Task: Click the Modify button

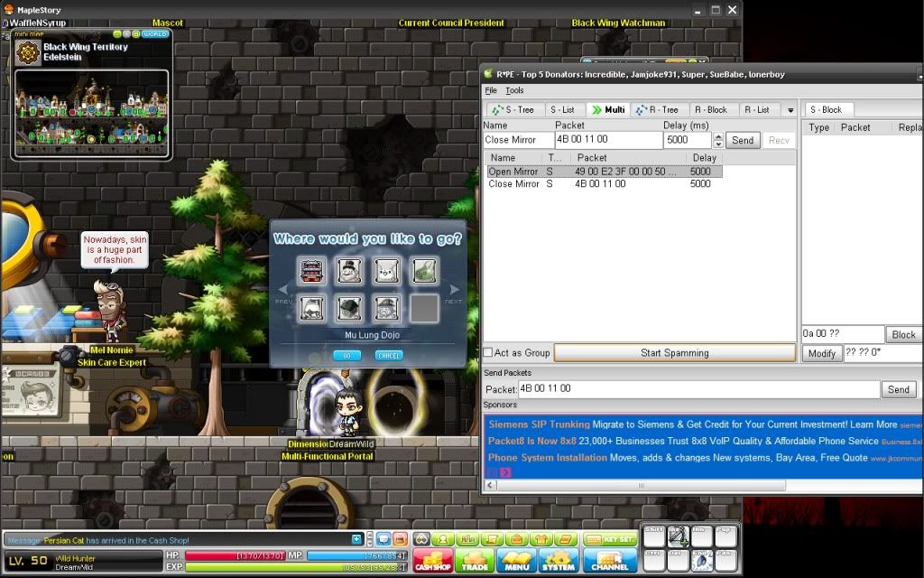Action: pyautogui.click(x=821, y=353)
